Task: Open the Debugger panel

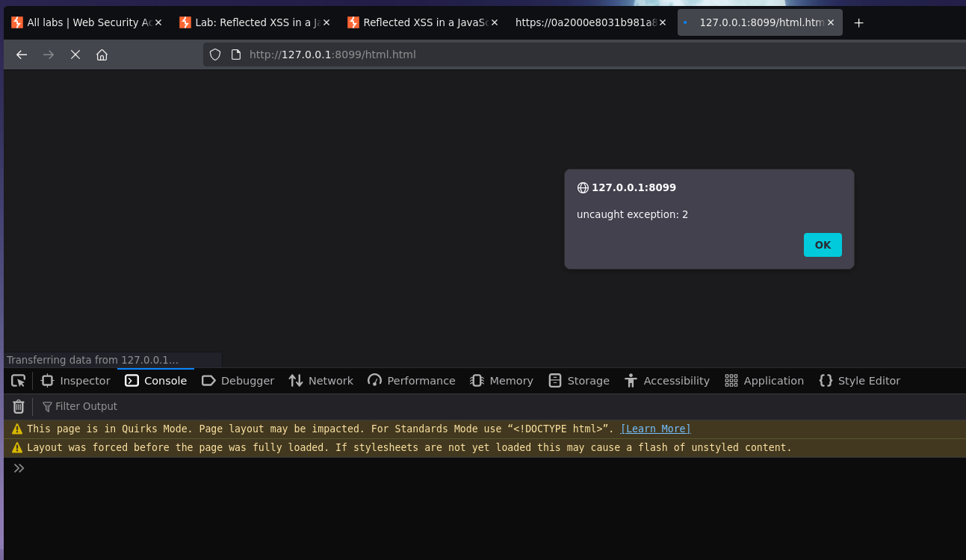Action: coord(238,381)
